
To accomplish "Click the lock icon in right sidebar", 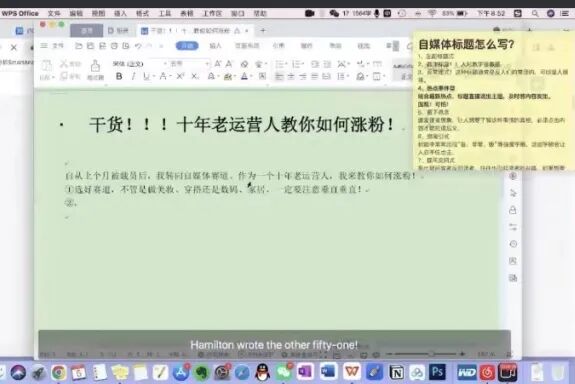I will (x=513, y=210).
